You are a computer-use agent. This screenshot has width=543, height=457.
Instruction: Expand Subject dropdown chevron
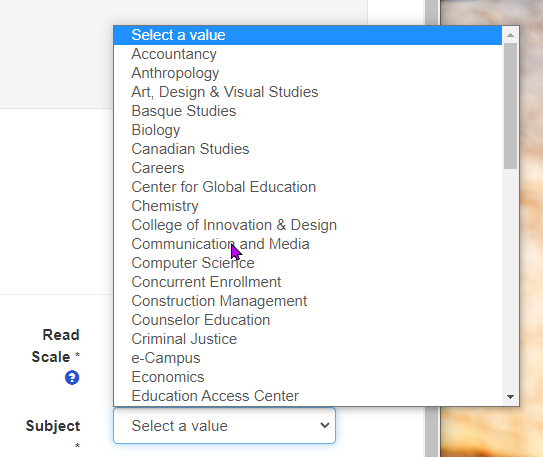[324, 425]
